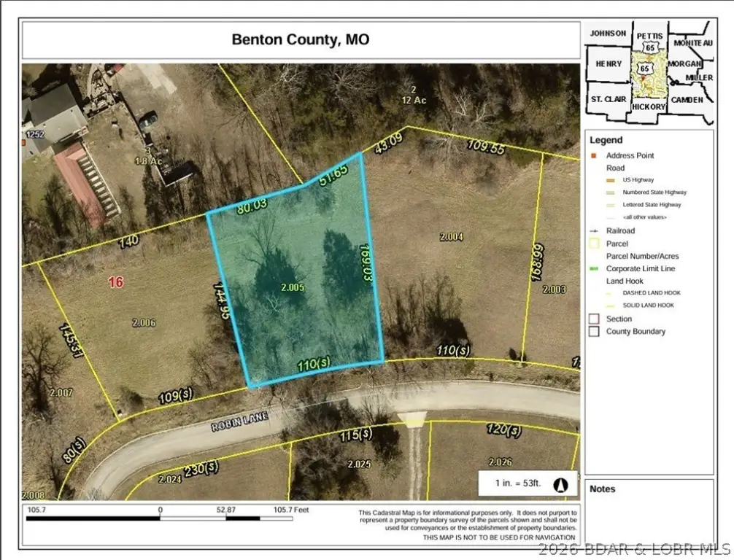Select parcel 2.004 on the map
Screen dimensions: 734x560
pos(451,237)
